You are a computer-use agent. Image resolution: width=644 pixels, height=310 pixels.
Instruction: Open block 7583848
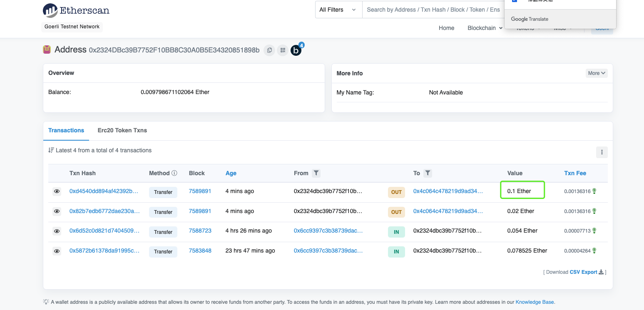(200, 250)
